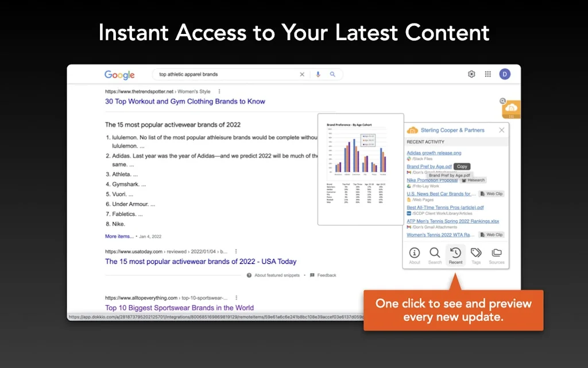588x368 pixels.
Task: Expand the 'More items...' list link
Action: point(119,236)
